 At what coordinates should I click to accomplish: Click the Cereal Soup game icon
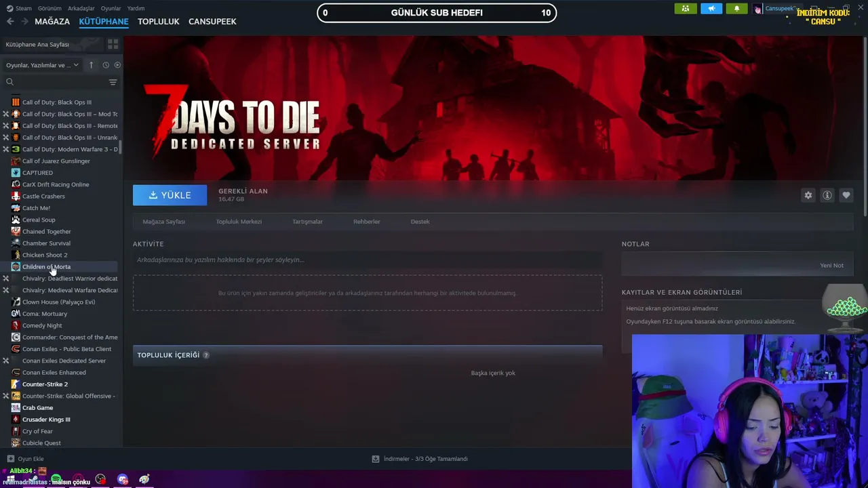click(16, 220)
